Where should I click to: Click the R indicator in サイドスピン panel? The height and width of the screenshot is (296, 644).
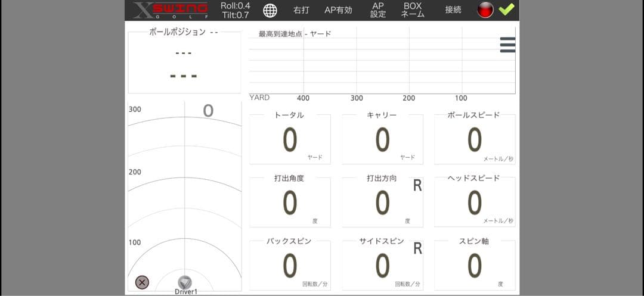pos(417,248)
